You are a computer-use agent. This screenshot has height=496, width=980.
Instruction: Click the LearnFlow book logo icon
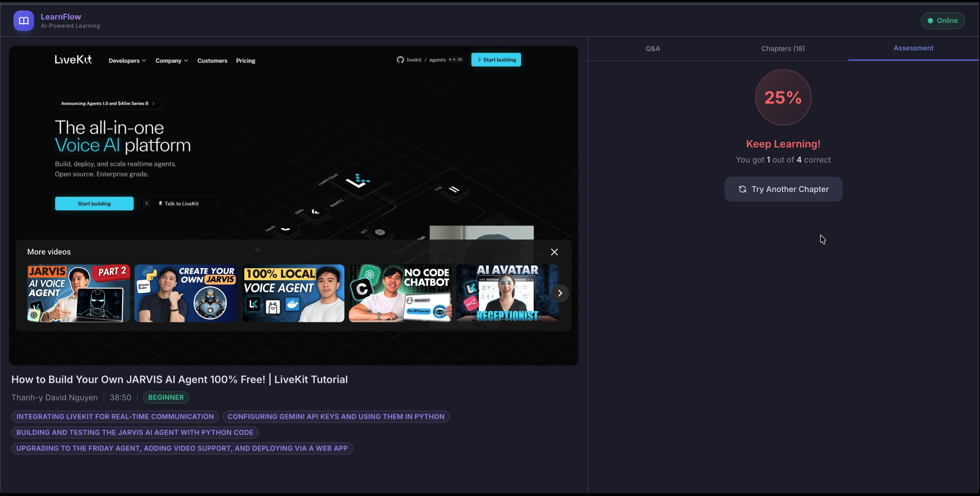23,21
